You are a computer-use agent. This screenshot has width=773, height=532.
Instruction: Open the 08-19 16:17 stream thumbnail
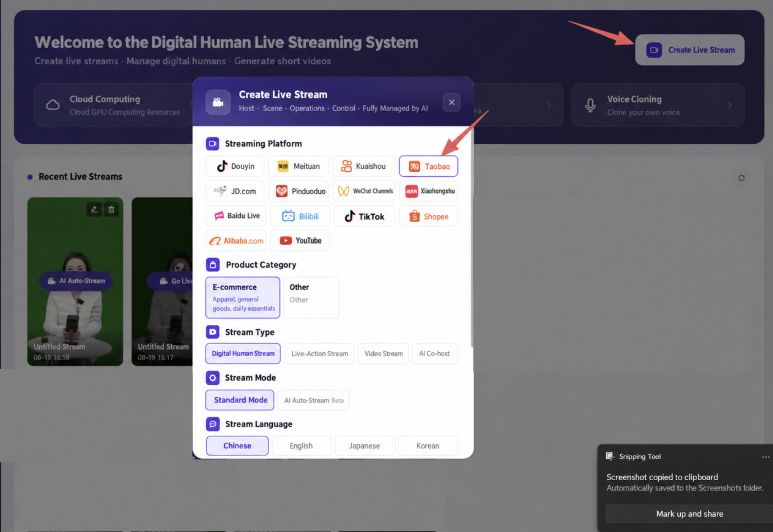162,281
